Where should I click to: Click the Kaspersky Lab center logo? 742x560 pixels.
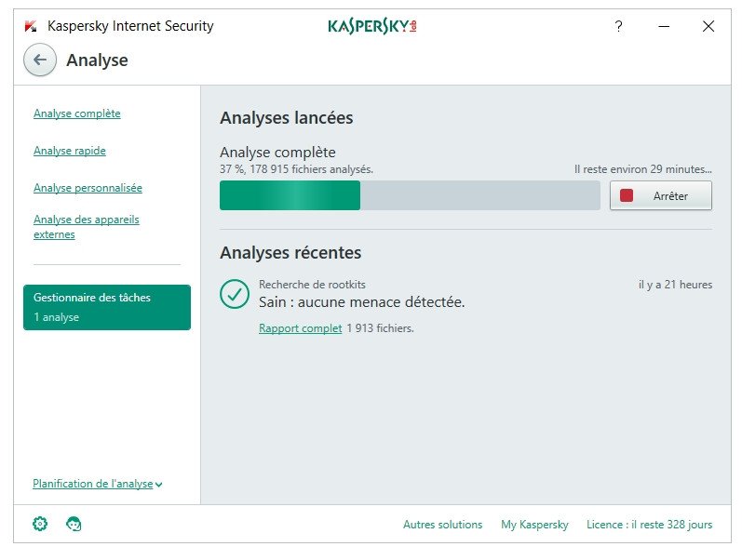371,26
